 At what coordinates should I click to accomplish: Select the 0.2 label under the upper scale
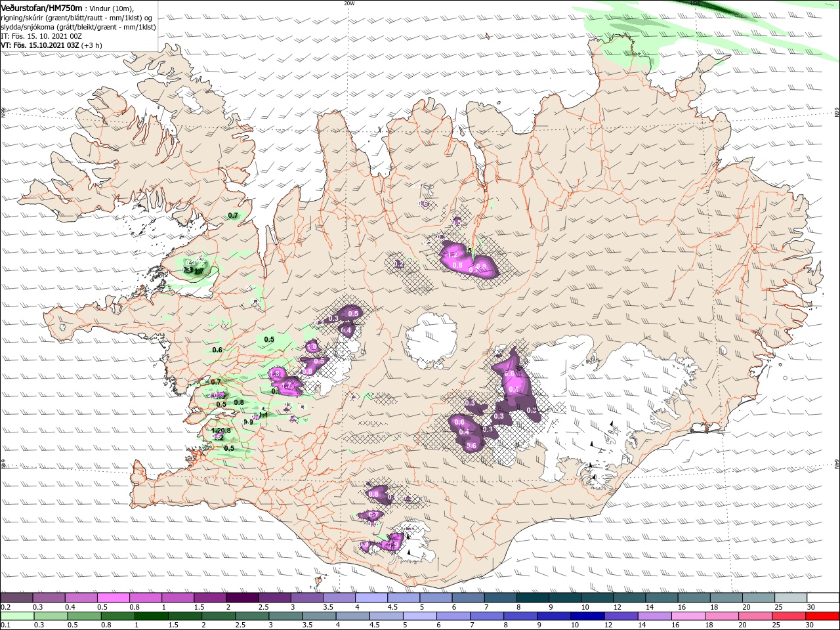(5, 607)
